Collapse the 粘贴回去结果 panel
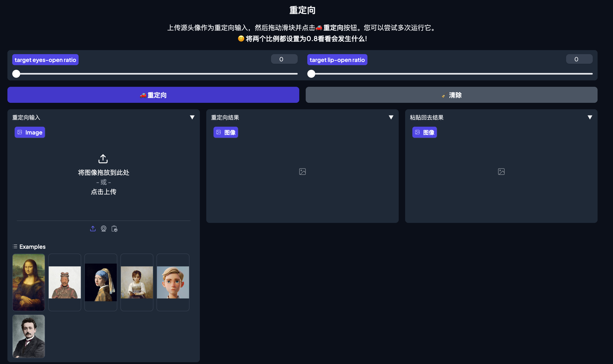The image size is (613, 364). pyautogui.click(x=590, y=117)
